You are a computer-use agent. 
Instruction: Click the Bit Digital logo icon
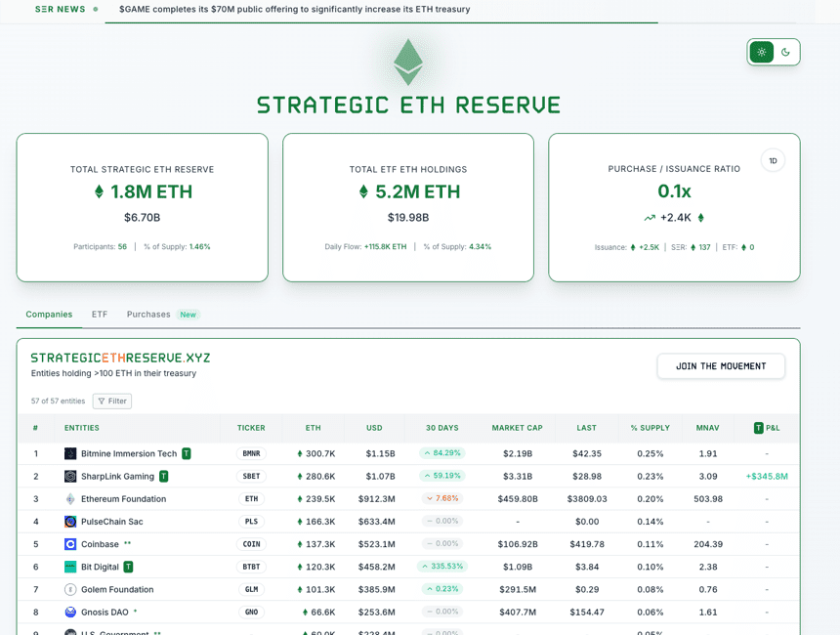70,567
